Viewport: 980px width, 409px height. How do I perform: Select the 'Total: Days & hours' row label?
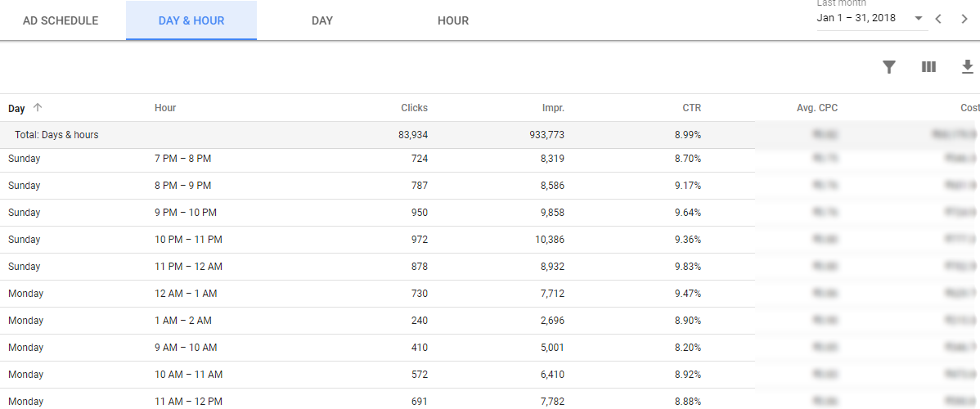57,134
